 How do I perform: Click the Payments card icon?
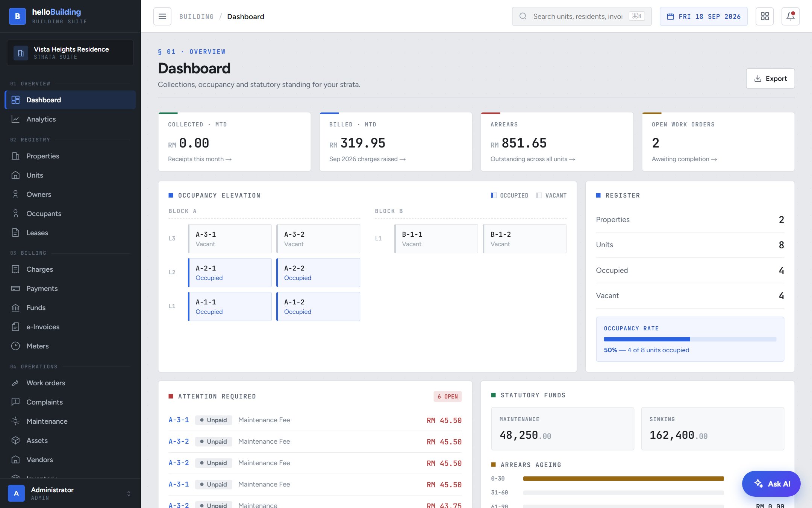pos(15,288)
